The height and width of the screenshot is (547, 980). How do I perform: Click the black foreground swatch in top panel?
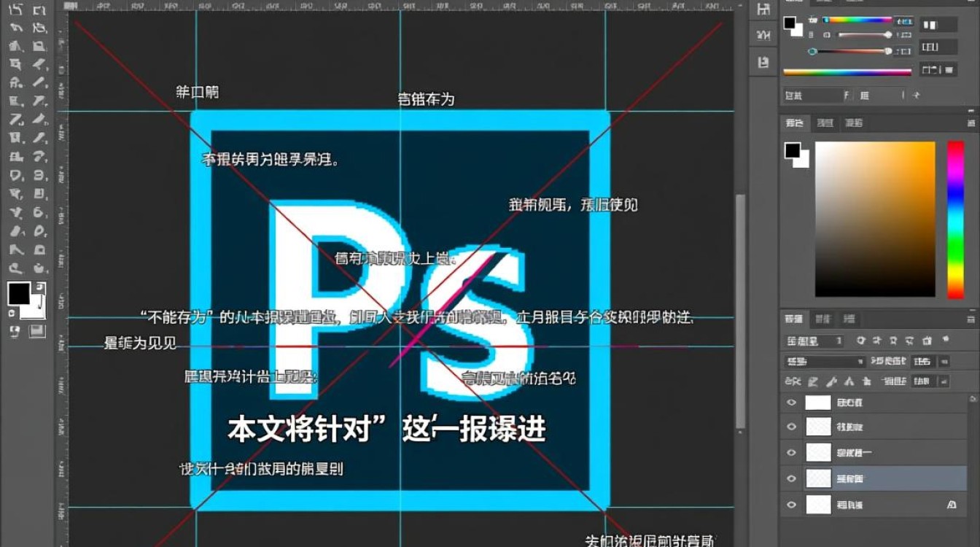790,23
